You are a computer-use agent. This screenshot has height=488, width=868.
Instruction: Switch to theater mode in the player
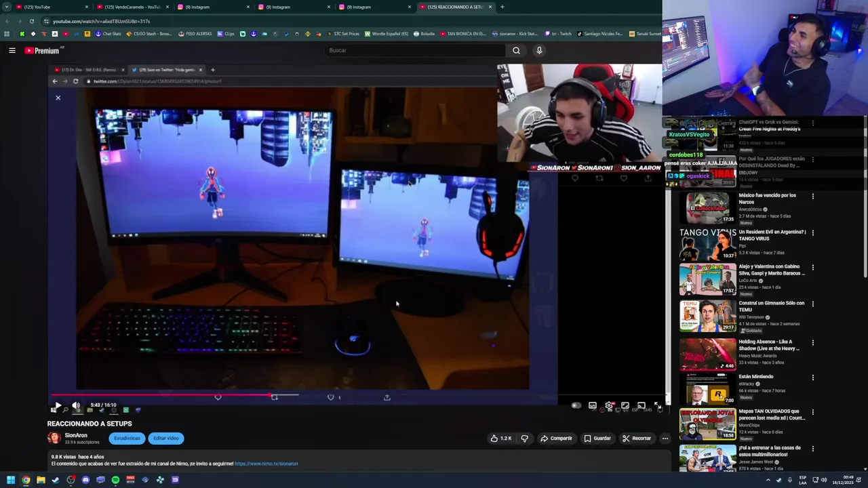pyautogui.click(x=625, y=405)
